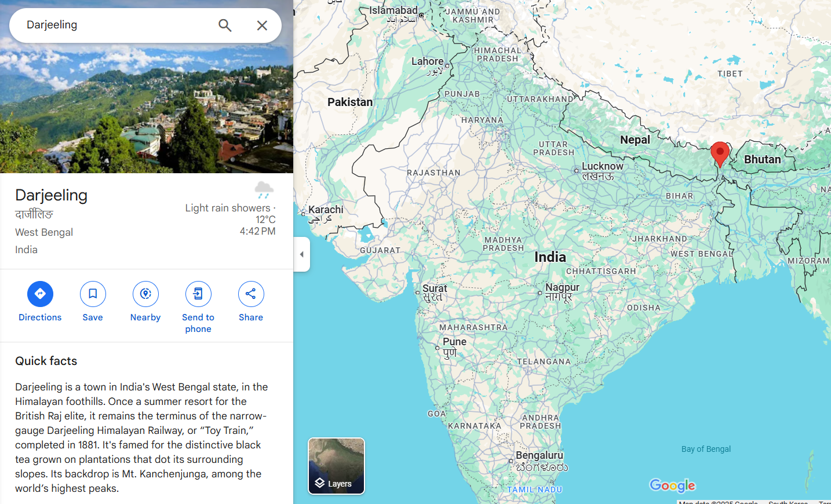
Task: Open the Darjeeling hillside photo
Action: [147, 108]
